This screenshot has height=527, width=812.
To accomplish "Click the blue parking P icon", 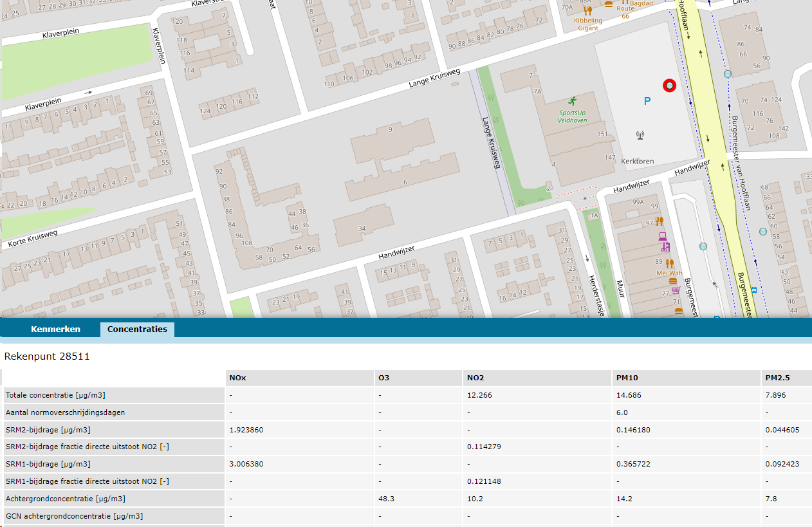I will tap(647, 101).
